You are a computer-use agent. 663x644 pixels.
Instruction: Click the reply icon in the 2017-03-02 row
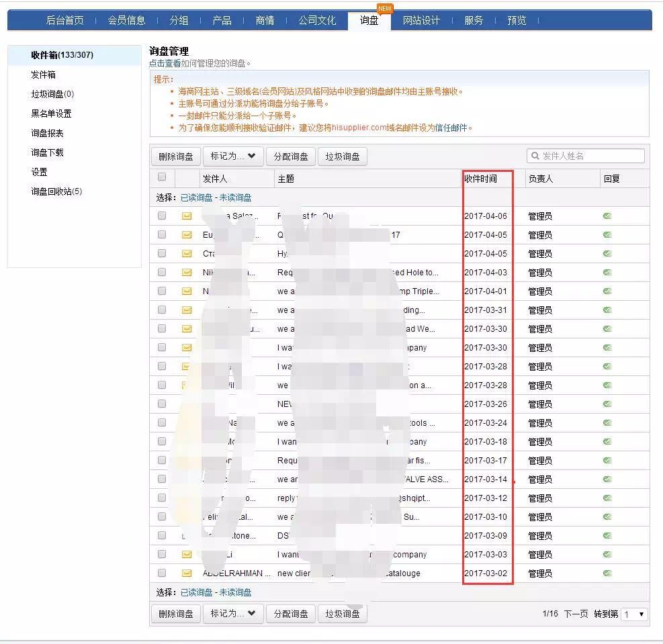pos(607,573)
